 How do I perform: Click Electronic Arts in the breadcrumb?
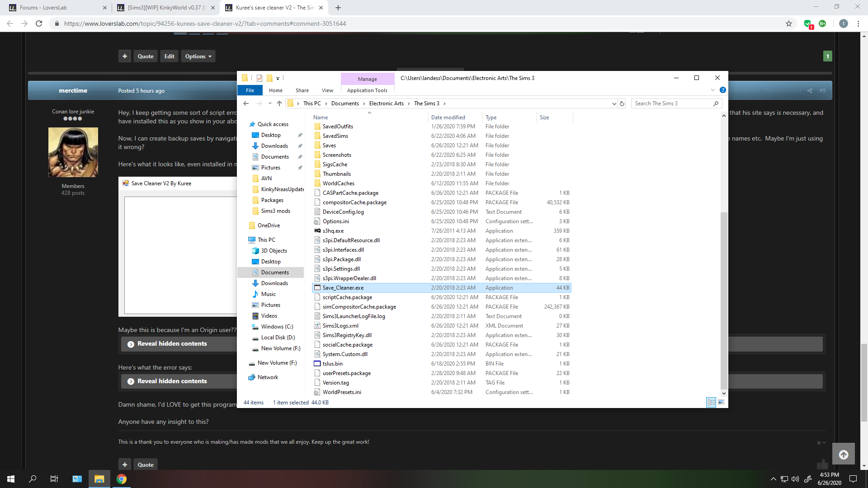[x=386, y=103]
